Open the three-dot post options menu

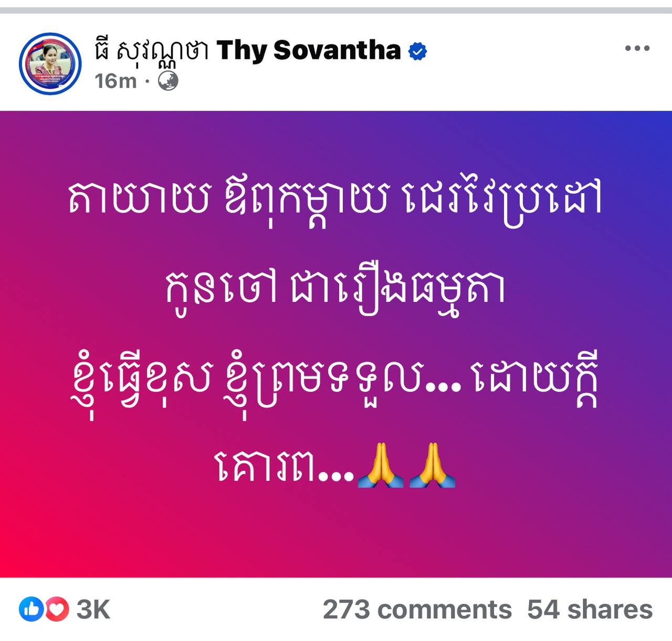pos(637,49)
